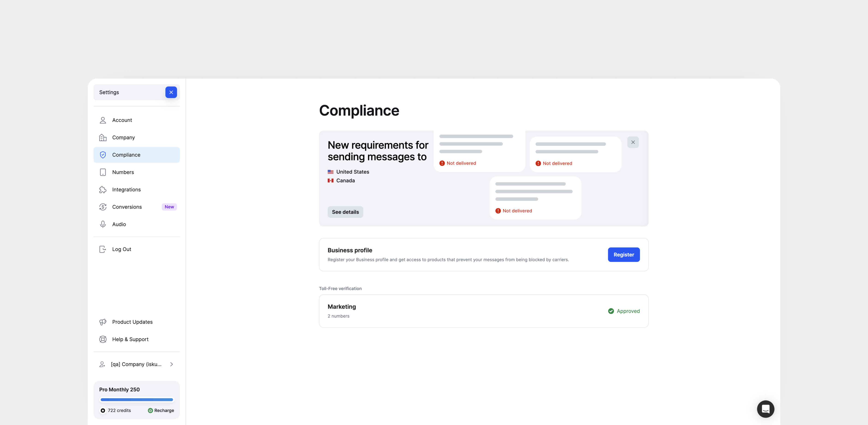Viewport: 868px width, 425px height.
Task: Click the Canada country label
Action: coord(345,181)
